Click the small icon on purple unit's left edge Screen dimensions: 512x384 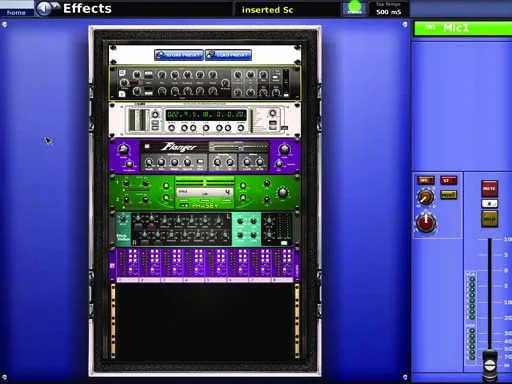[x=112, y=266]
